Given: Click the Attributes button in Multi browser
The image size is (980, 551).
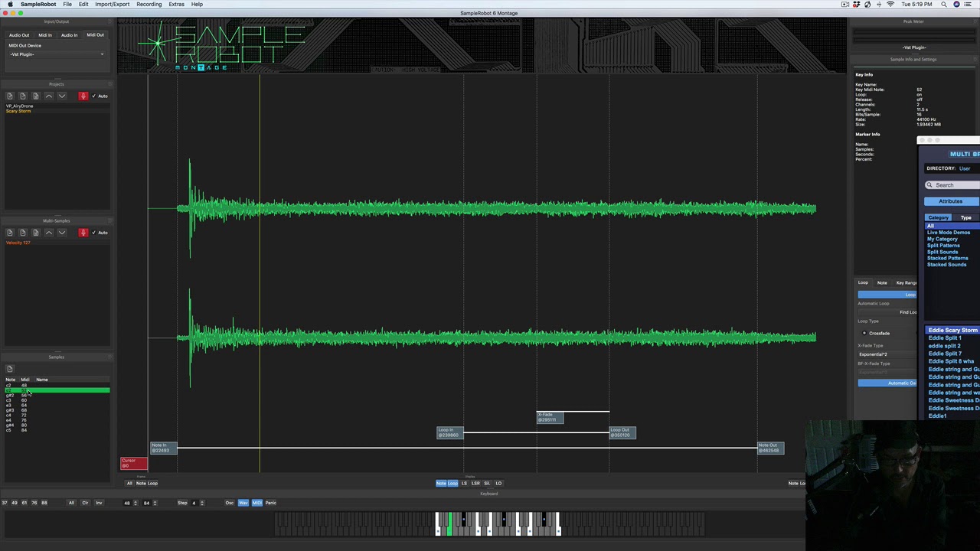Looking at the screenshot, I should click(x=951, y=201).
